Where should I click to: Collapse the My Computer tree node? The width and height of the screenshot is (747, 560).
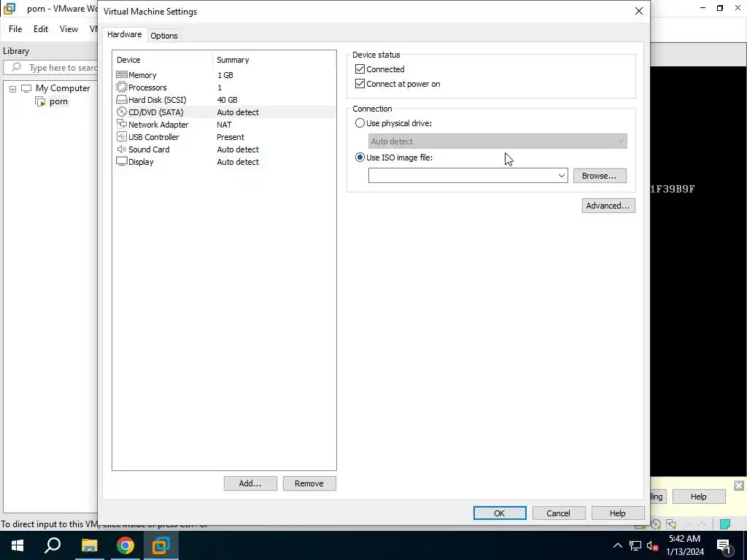pyautogui.click(x=13, y=88)
